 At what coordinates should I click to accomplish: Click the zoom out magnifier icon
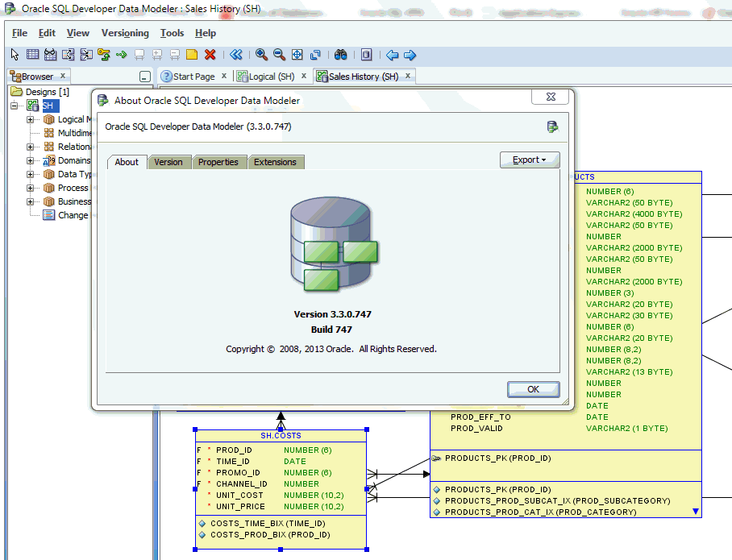(x=279, y=54)
